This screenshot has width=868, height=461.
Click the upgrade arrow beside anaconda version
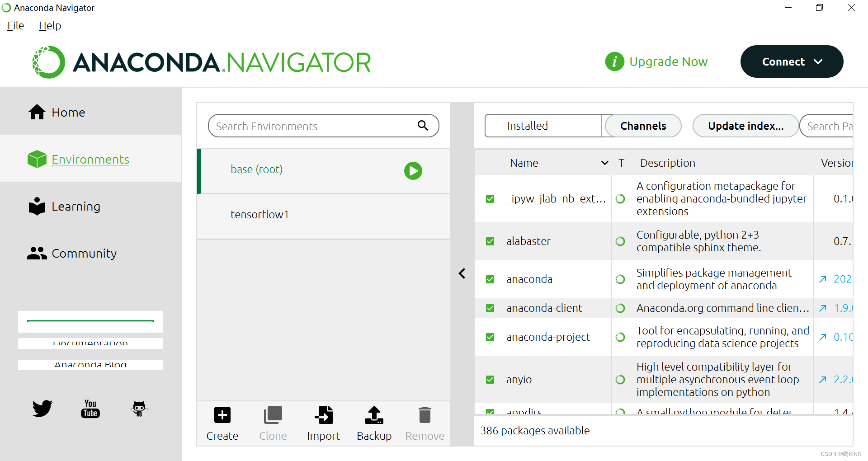(x=823, y=279)
